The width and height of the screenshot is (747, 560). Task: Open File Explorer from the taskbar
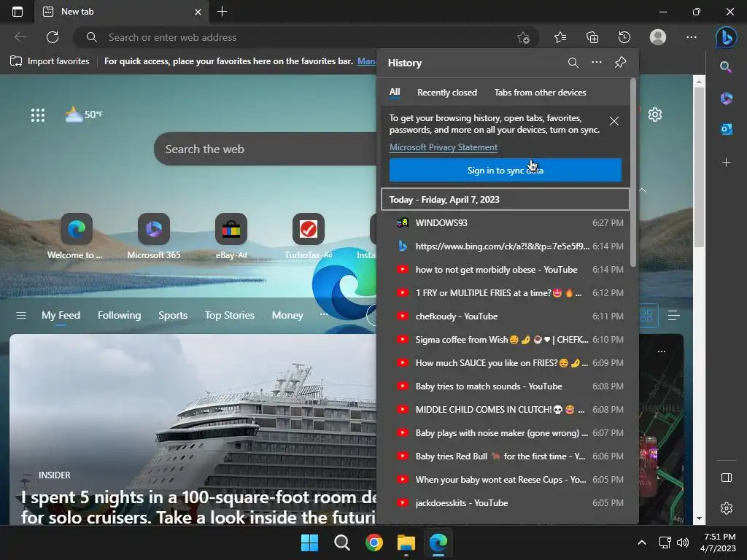[406, 542]
